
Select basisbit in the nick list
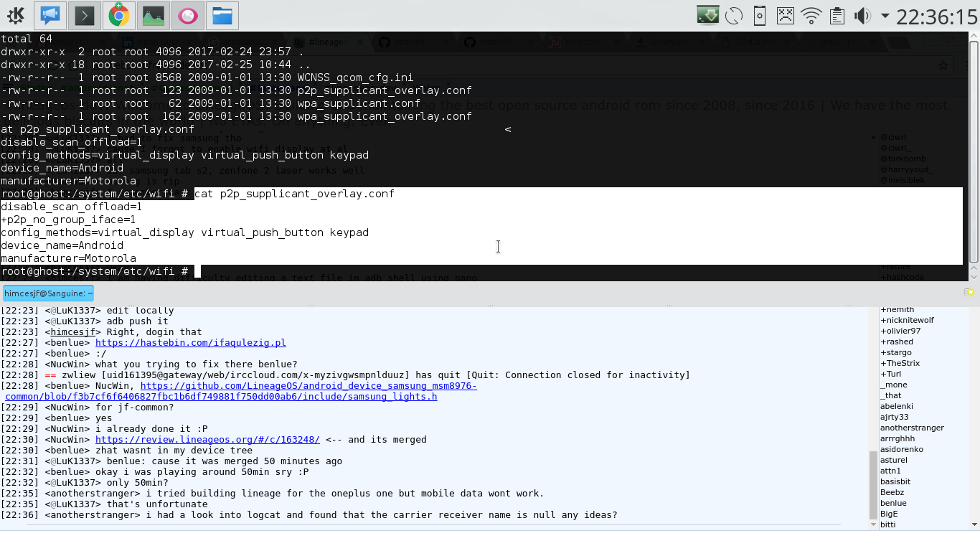(x=895, y=481)
